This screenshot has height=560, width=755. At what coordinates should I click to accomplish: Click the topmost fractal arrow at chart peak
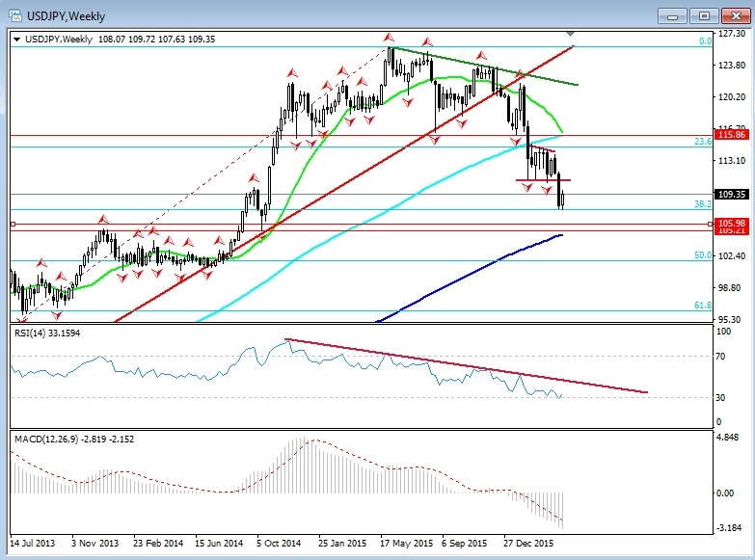[x=390, y=37]
